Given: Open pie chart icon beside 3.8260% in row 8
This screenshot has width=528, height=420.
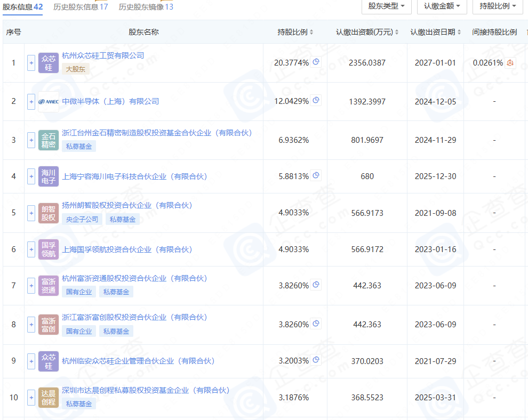Looking at the screenshot, I should click(316, 324).
